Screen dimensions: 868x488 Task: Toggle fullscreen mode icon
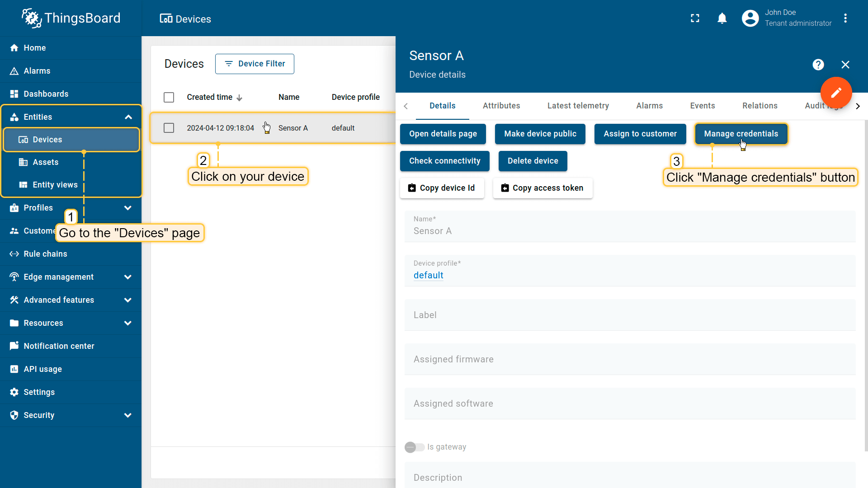(x=695, y=19)
